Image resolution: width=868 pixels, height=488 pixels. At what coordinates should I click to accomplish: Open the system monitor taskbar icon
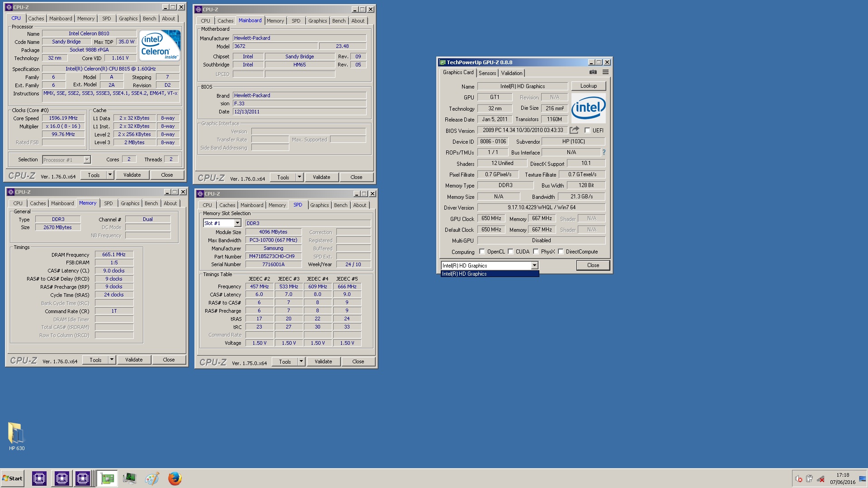[x=129, y=479]
